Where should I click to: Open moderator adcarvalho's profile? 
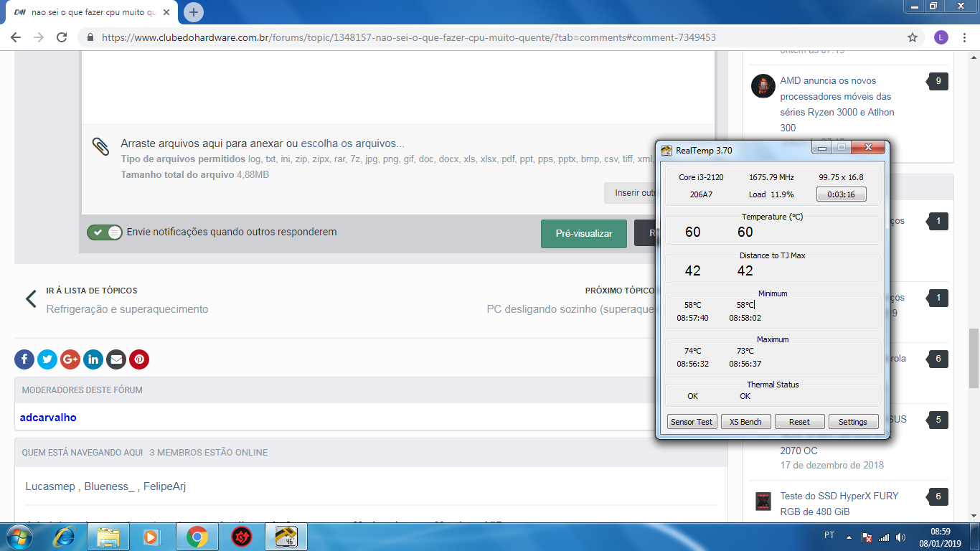pos(48,417)
